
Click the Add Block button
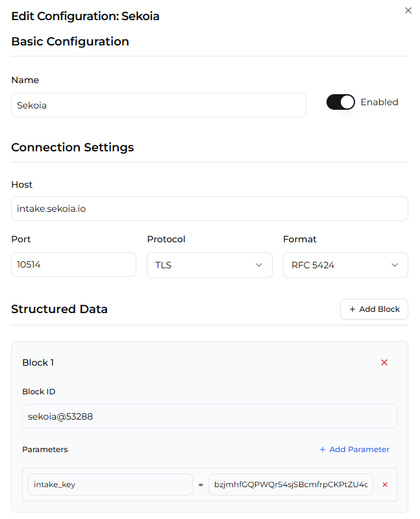(x=374, y=309)
